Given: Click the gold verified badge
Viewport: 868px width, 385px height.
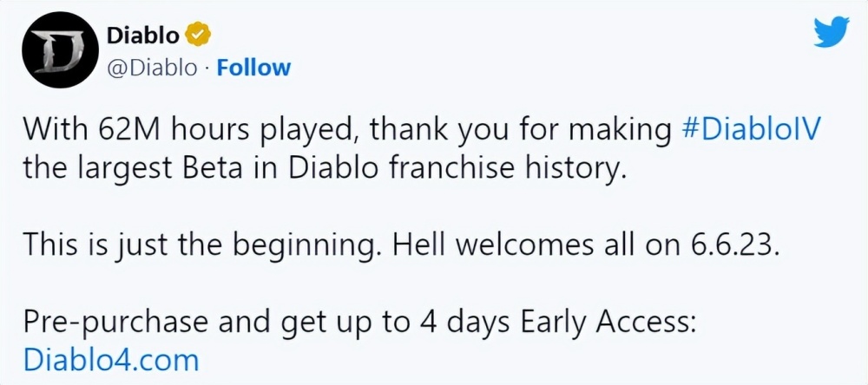Looking at the screenshot, I should [x=198, y=36].
